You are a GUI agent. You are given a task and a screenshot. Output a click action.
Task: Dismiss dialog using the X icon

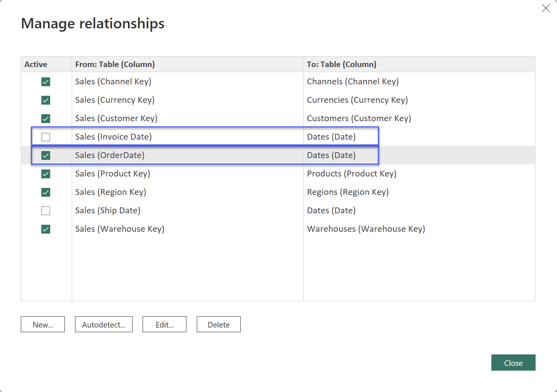click(546, 8)
